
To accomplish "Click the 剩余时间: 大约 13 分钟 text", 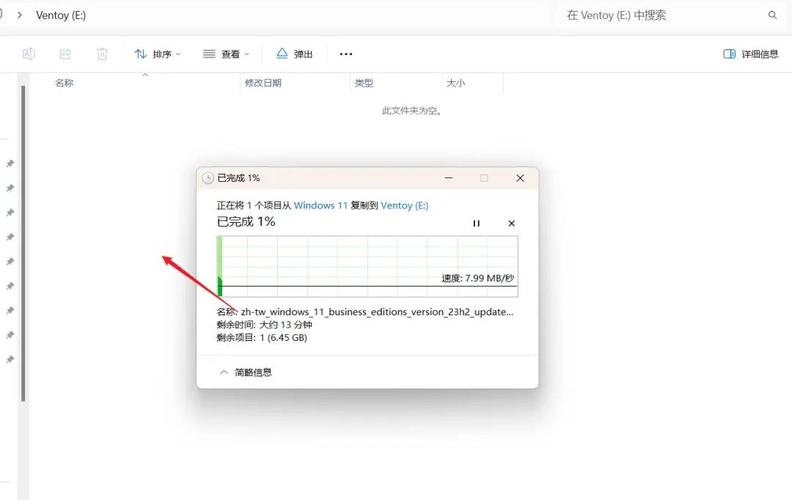I will pos(264,325).
